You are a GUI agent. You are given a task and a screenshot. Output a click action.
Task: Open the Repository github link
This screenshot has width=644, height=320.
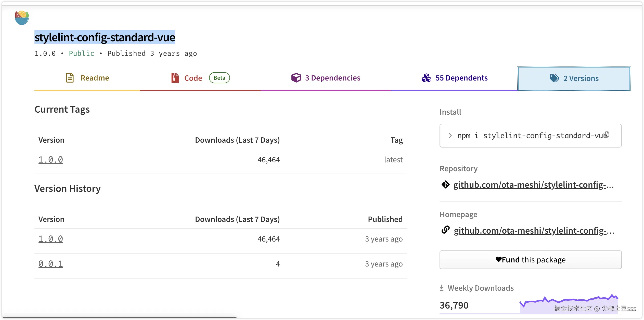click(x=533, y=185)
